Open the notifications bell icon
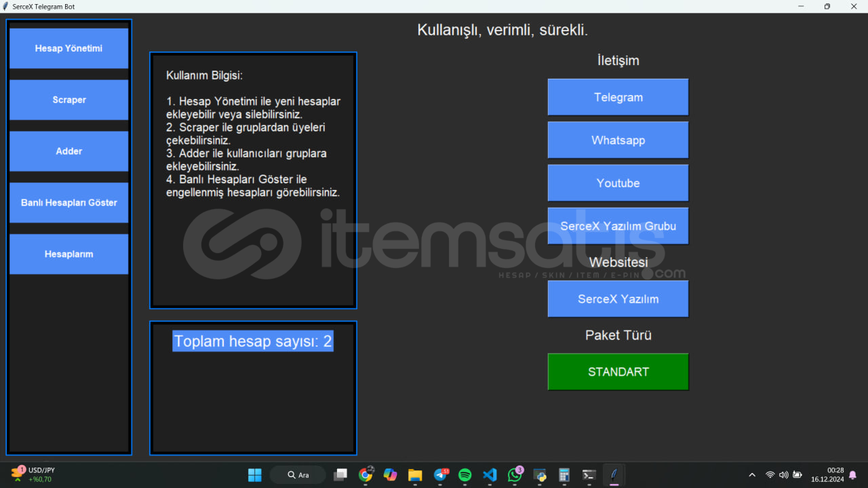This screenshot has width=868, height=488. [853, 475]
